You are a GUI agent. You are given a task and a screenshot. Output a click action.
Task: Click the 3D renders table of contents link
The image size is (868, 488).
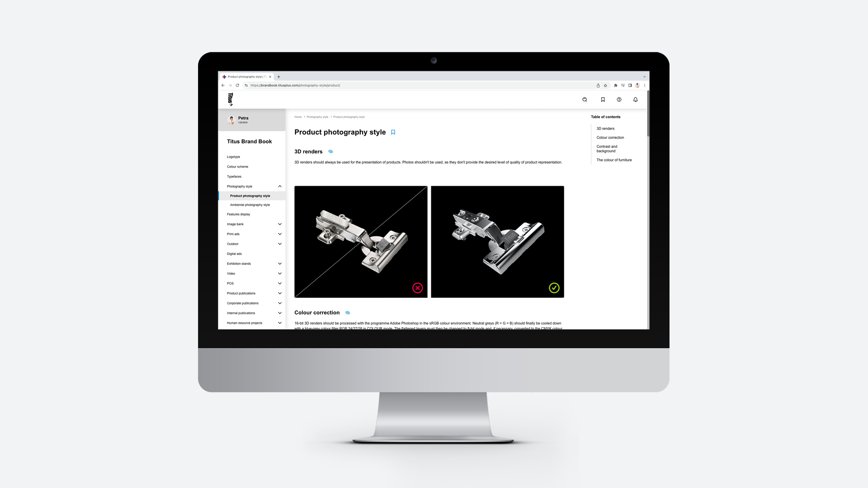[x=605, y=129]
